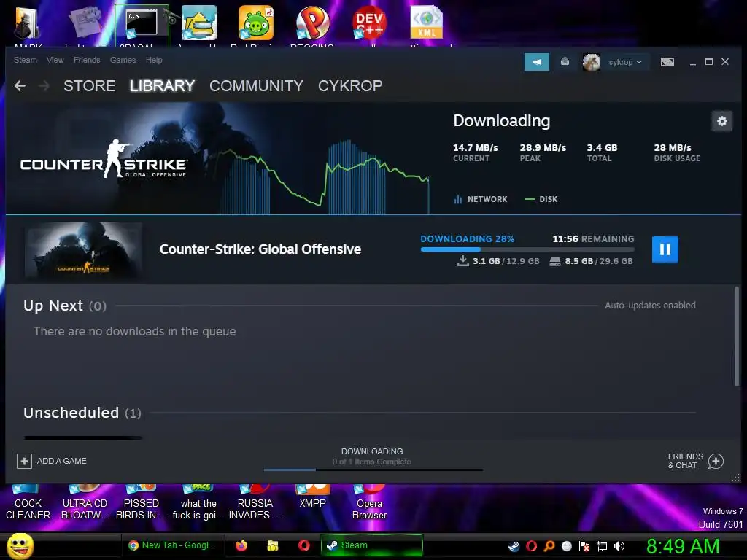This screenshot has width=747, height=560.
Task: Click the Counter-Strike: Global Offensive thumbnail
Action: coord(83,249)
